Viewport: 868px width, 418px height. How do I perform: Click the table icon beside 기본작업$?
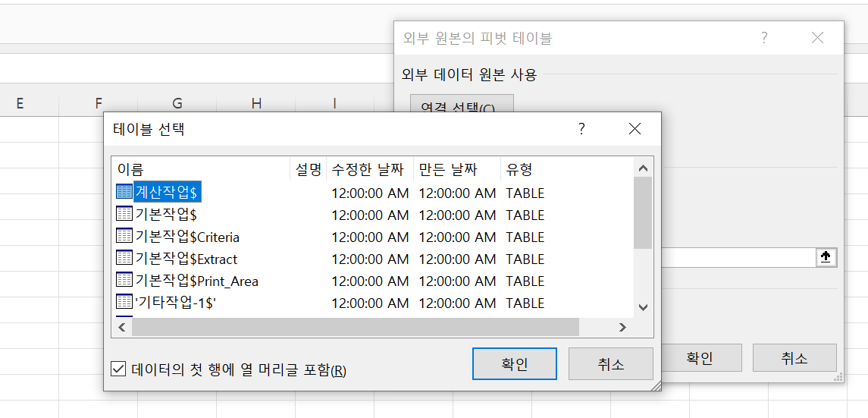click(124, 215)
